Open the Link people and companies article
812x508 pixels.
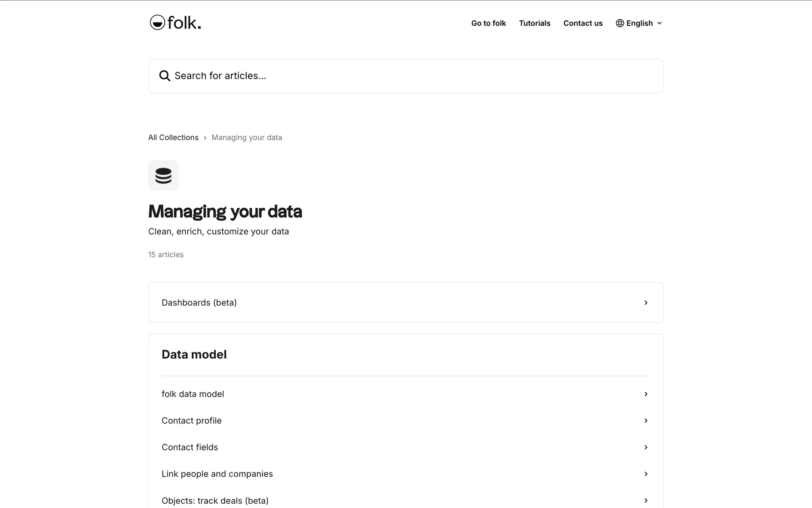217,474
